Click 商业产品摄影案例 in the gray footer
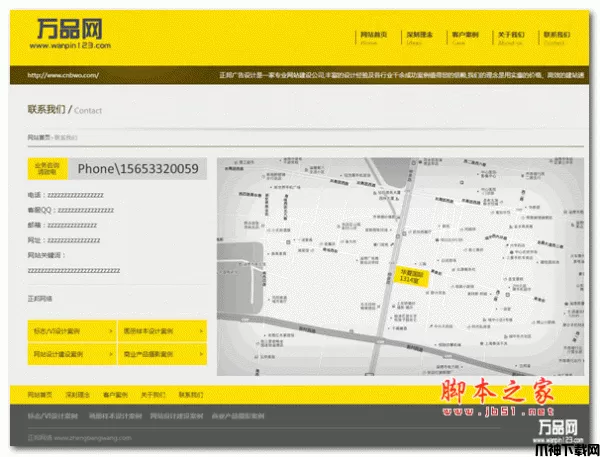600x457 pixels. [238, 416]
